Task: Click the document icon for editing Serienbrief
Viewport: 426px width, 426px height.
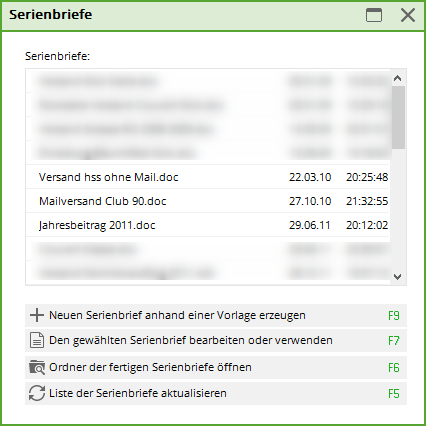Action: pos(37,340)
